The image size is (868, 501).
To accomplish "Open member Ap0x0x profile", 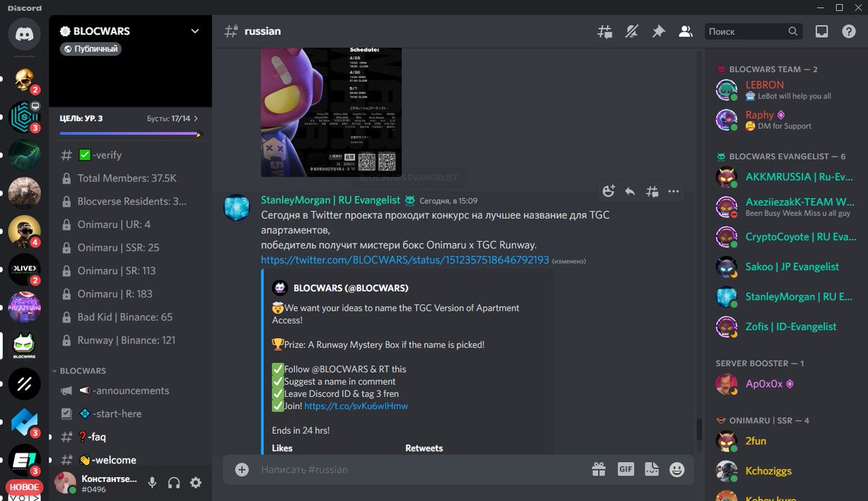I will point(784,384).
